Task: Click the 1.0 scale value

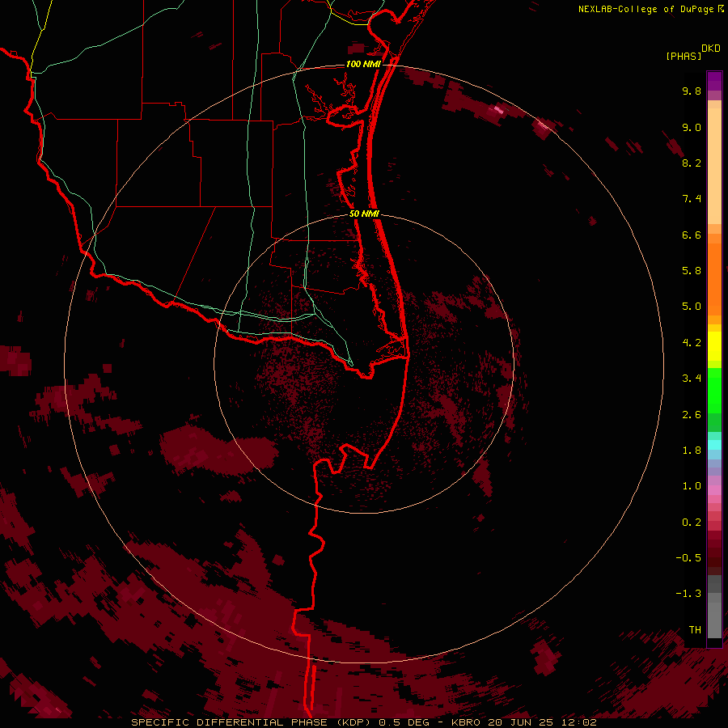Action: pos(692,486)
